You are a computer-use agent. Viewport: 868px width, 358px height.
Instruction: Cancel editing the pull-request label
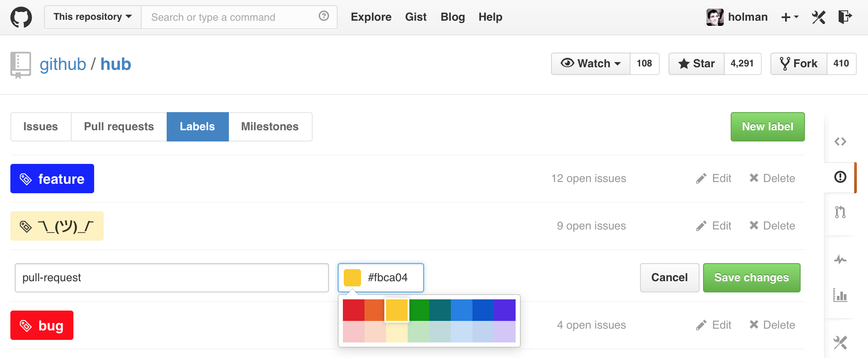[x=670, y=278]
